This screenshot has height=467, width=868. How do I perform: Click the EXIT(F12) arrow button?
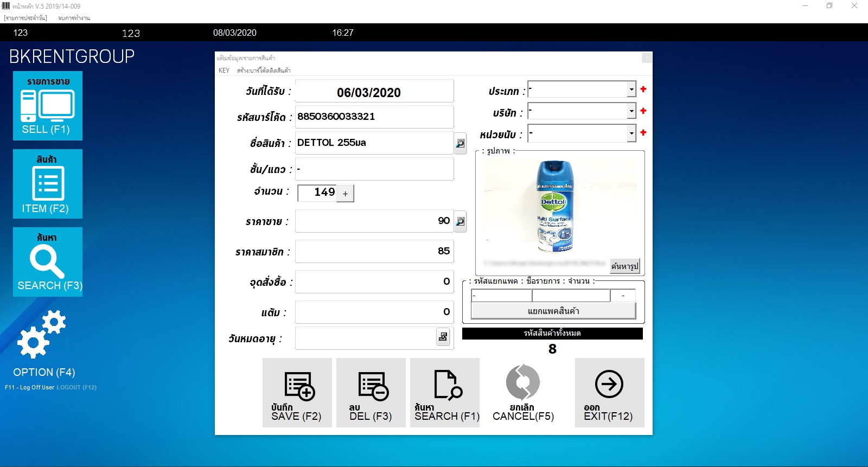coord(610,393)
